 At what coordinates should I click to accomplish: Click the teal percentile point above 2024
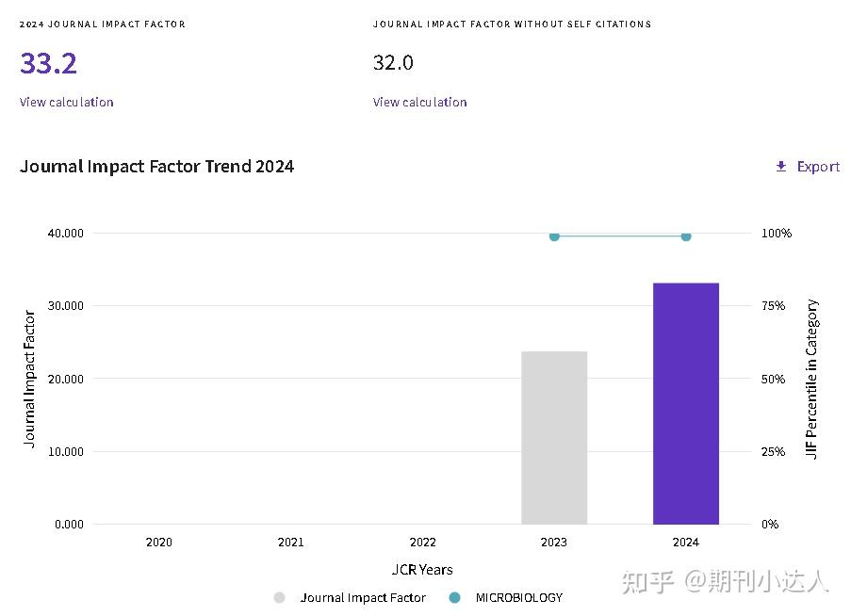point(686,236)
